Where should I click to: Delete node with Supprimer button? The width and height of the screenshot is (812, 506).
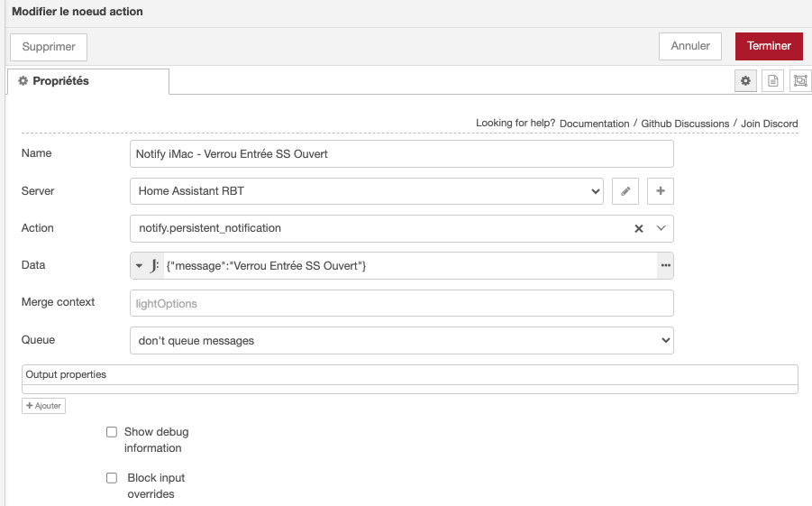(x=49, y=47)
